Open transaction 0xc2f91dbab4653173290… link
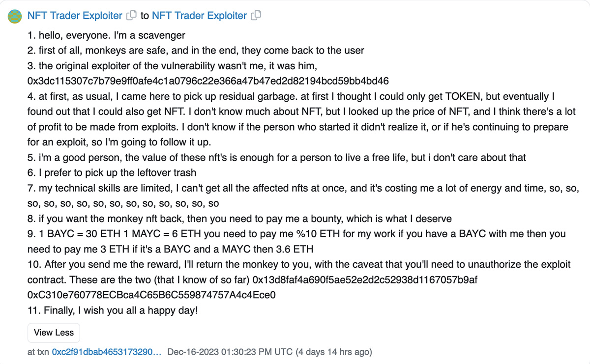590x364 pixels. click(106, 352)
